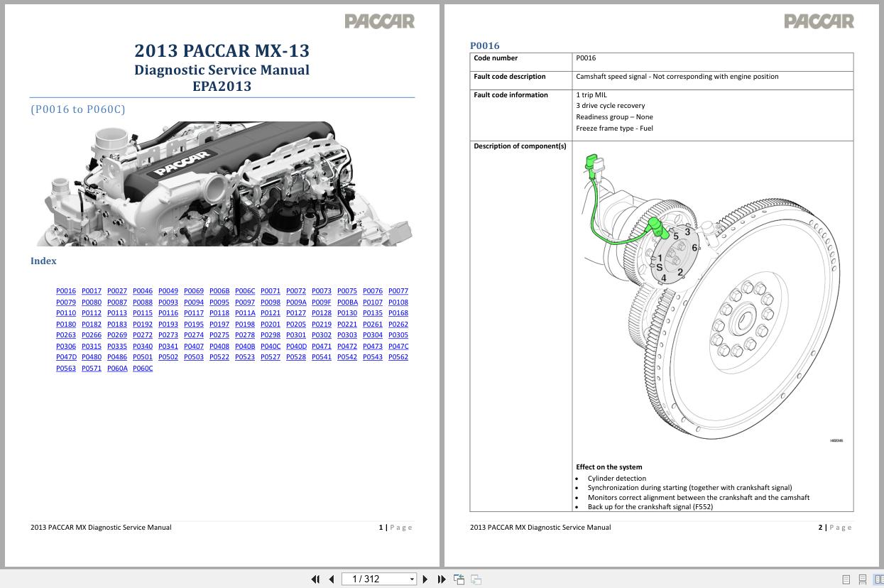Open the P0563 index link

66,369
